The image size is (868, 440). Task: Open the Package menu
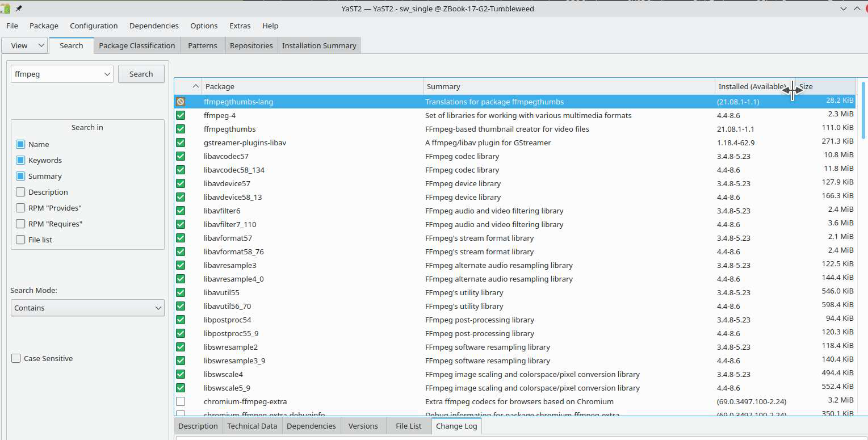44,26
